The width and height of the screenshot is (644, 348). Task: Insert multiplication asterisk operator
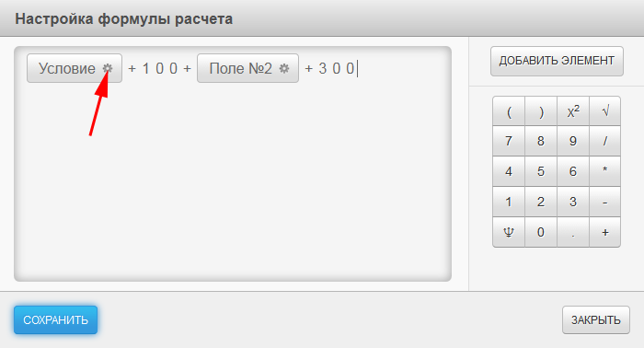coord(605,171)
